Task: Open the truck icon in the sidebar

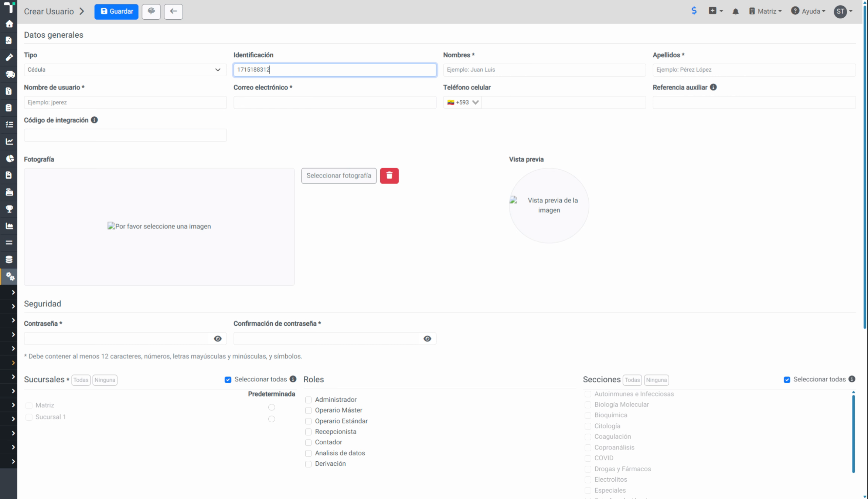Action: coord(9,74)
